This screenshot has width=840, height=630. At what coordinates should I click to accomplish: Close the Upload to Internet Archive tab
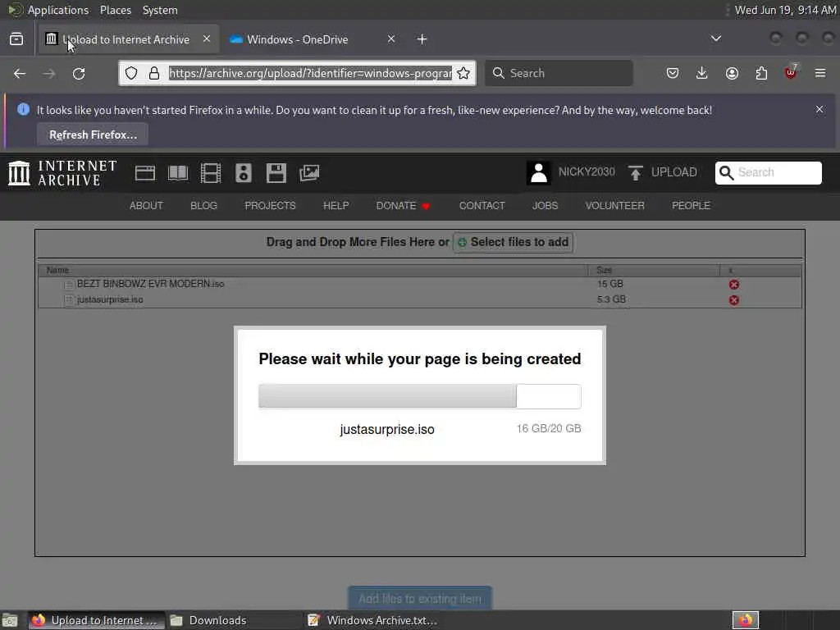[x=206, y=39]
